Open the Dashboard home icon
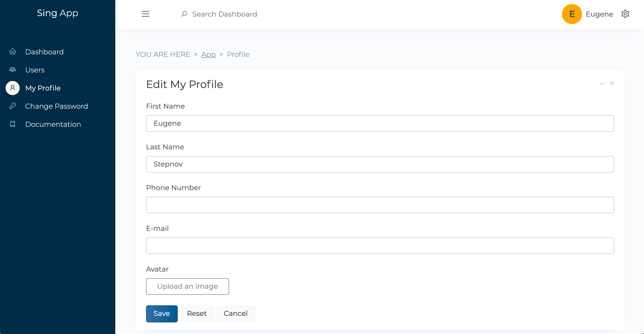Screen dimensions: 644x334 pyautogui.click(x=12, y=52)
